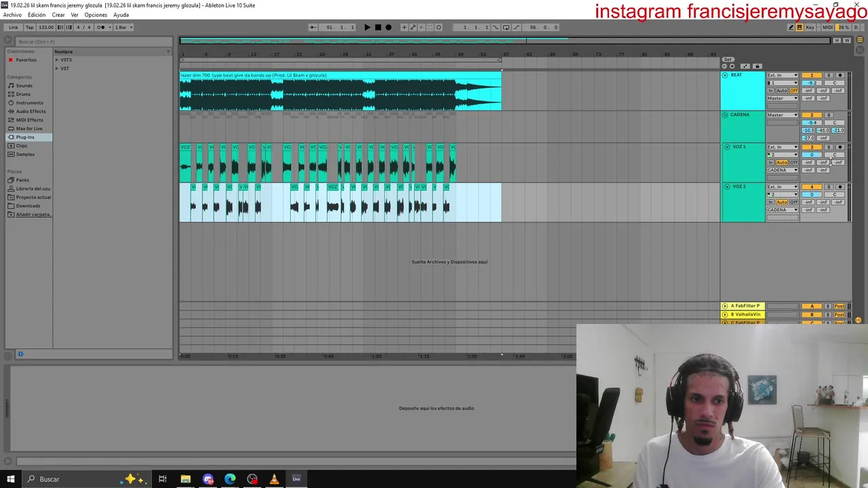The width and height of the screenshot is (868, 488).
Task: Solo the CADENA group track
Action: click(829, 115)
